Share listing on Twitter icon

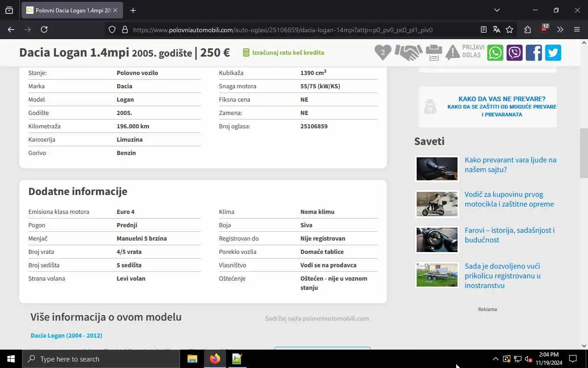[x=553, y=52]
